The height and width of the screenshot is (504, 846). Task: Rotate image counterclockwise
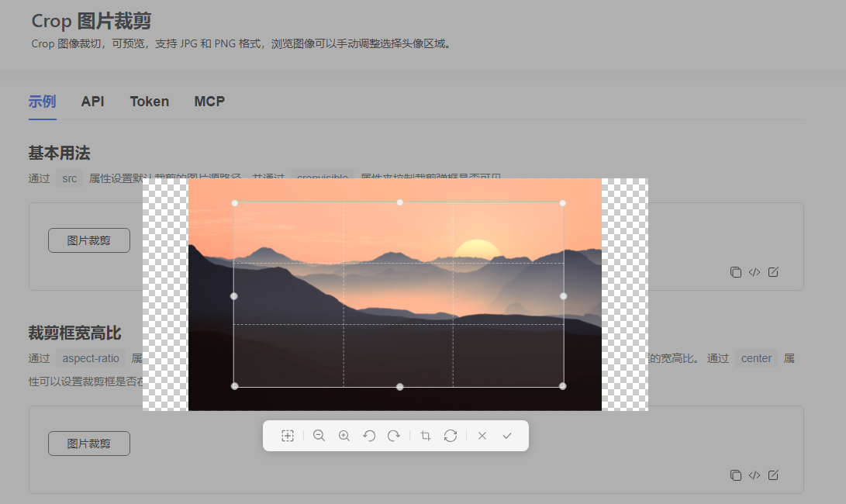click(369, 436)
